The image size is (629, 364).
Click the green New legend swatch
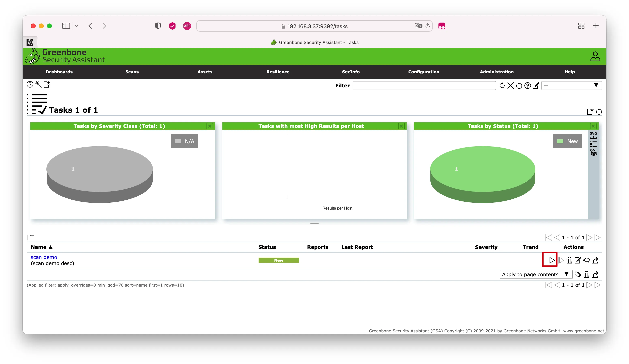click(560, 141)
